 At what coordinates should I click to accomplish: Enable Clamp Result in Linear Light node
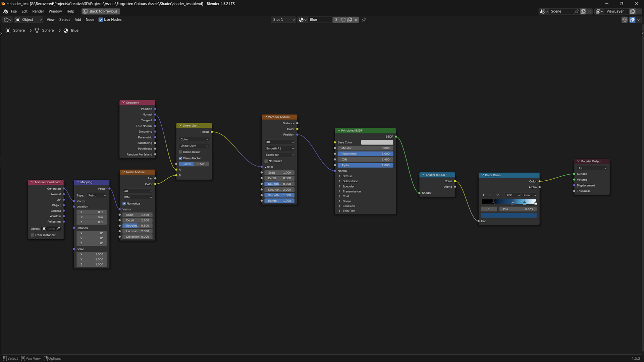click(180, 152)
